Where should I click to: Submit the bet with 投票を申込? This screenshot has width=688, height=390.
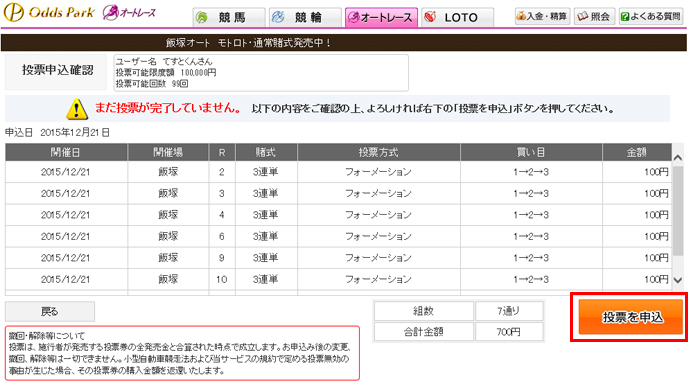[631, 317]
